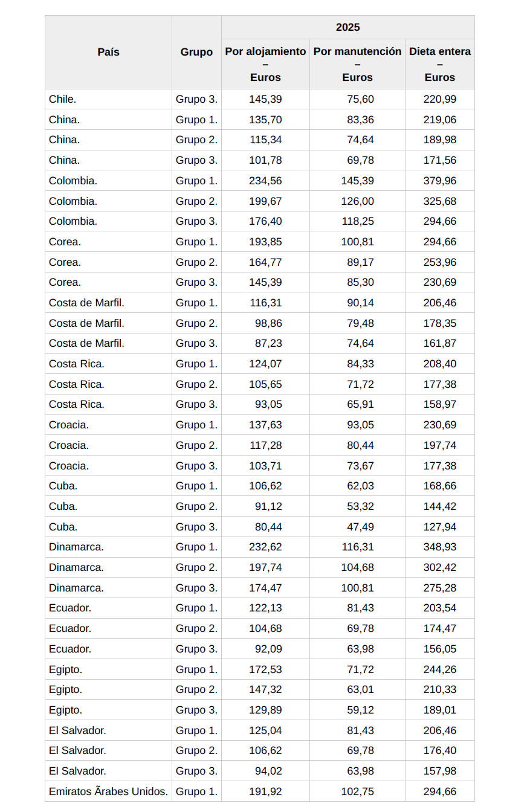Click Costa Rica Grupo 1 dieta 208,40
This screenshot has width=530, height=812.
[x=440, y=364]
